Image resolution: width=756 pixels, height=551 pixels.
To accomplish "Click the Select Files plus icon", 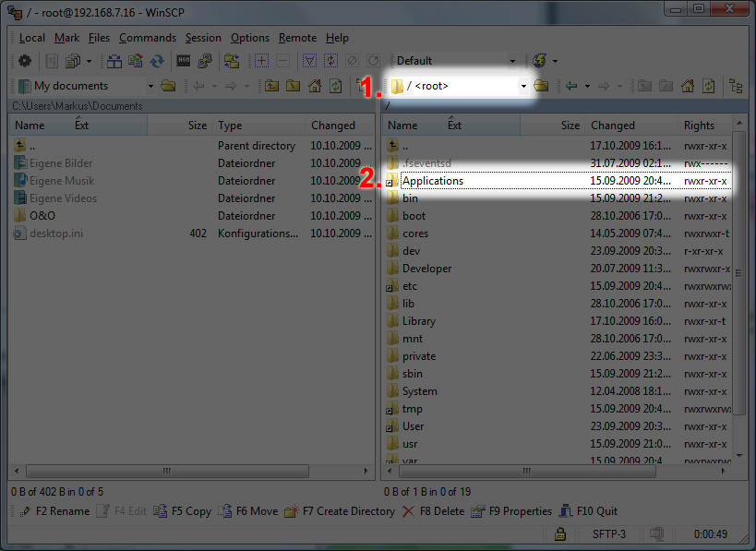I will point(261,61).
